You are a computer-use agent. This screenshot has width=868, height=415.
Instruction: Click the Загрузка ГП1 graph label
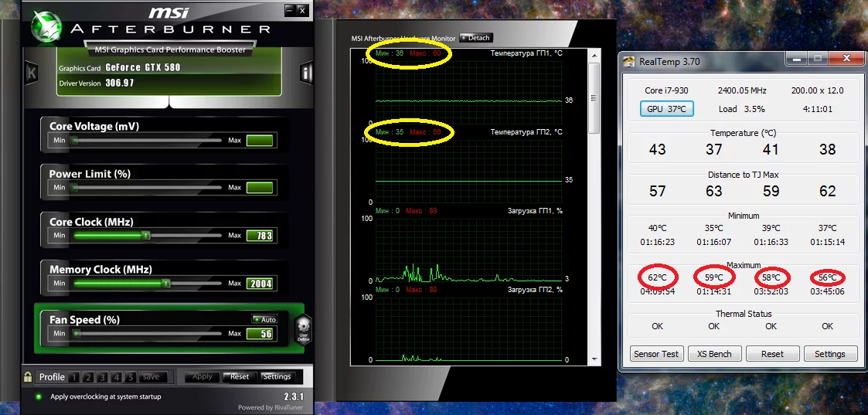coord(535,211)
